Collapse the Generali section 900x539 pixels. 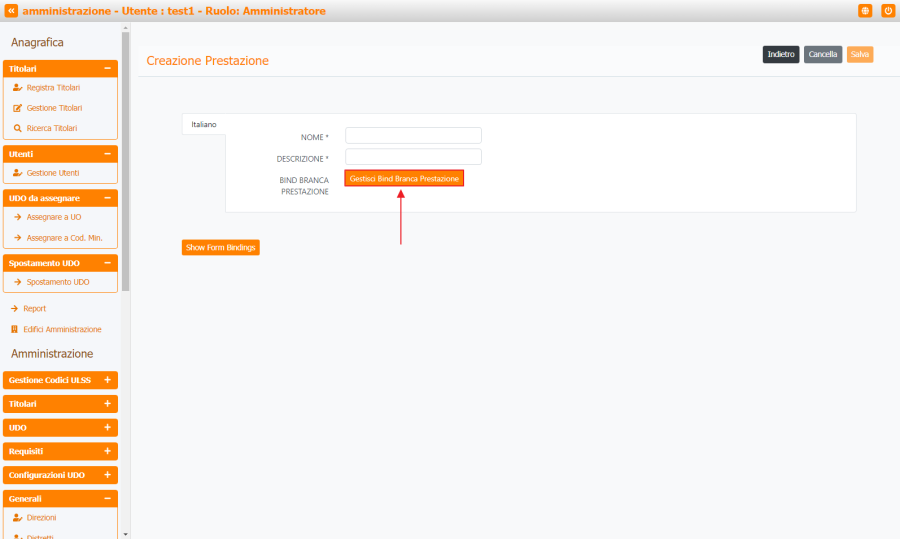pos(107,498)
